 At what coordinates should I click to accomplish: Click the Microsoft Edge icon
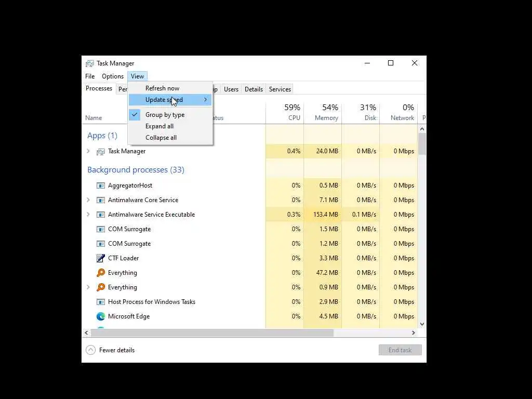click(100, 316)
